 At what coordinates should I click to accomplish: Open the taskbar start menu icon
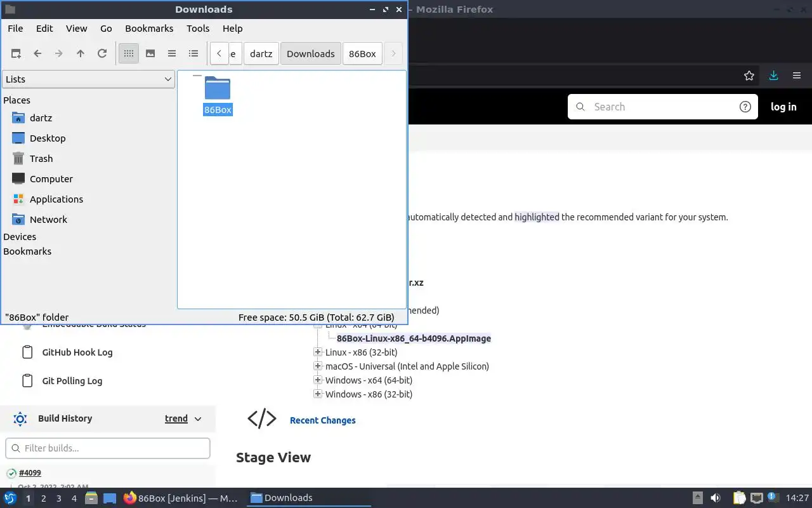click(10, 498)
